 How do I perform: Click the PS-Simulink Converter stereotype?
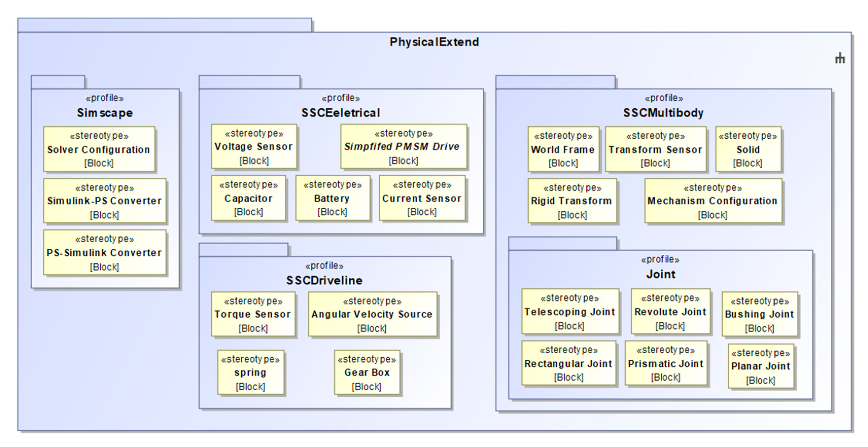[105, 252]
